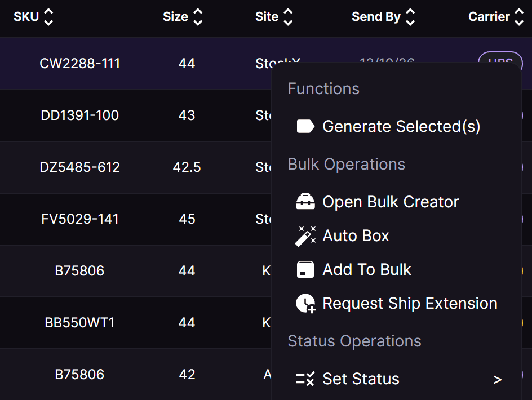The width and height of the screenshot is (532, 400).
Task: Select the CW2288-111 SKU cell
Action: pyautogui.click(x=79, y=64)
